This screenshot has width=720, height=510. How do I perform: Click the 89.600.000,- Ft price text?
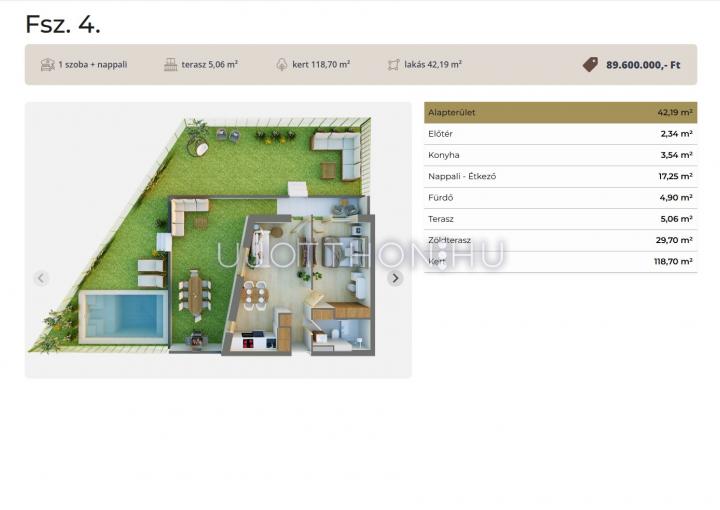coord(643,65)
